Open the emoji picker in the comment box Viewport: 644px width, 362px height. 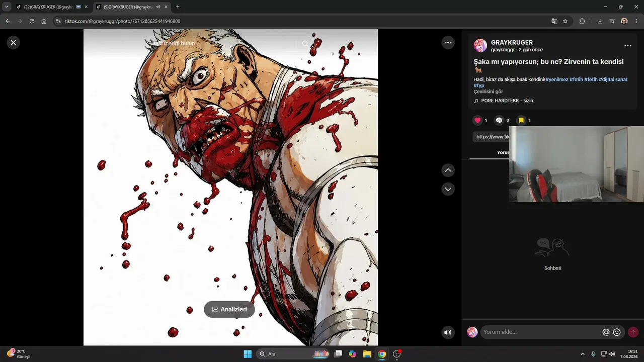coord(617,332)
